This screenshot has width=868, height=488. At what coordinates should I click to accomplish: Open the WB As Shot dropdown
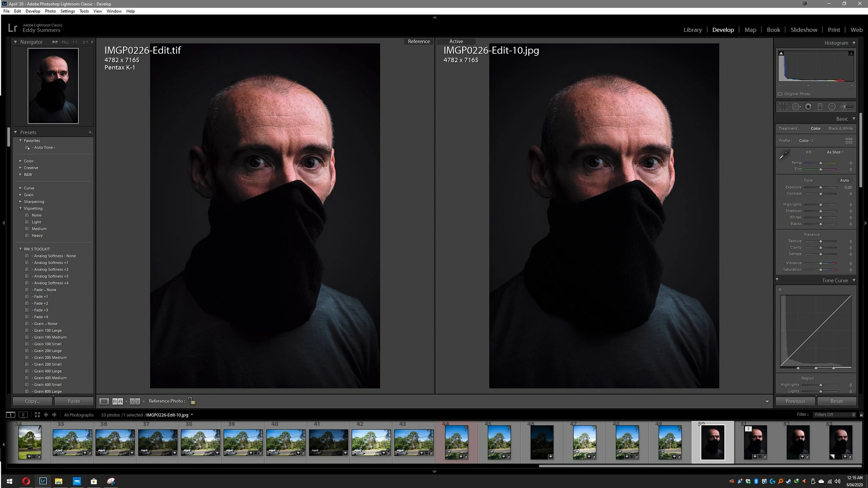pyautogui.click(x=835, y=152)
